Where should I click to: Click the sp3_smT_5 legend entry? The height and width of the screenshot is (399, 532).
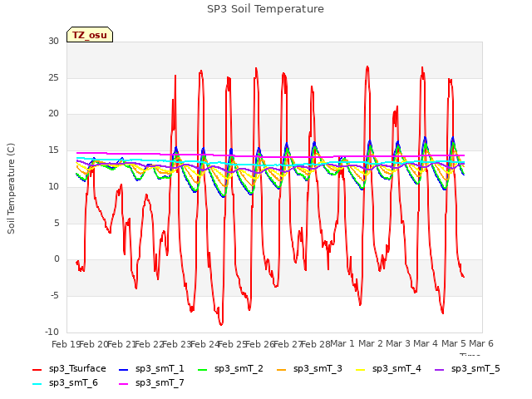tap(467, 368)
